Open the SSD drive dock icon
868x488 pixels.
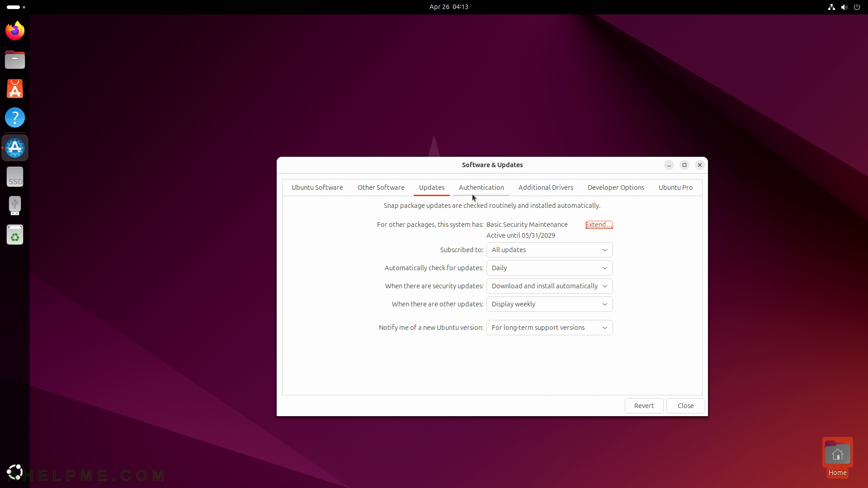coord(15,177)
